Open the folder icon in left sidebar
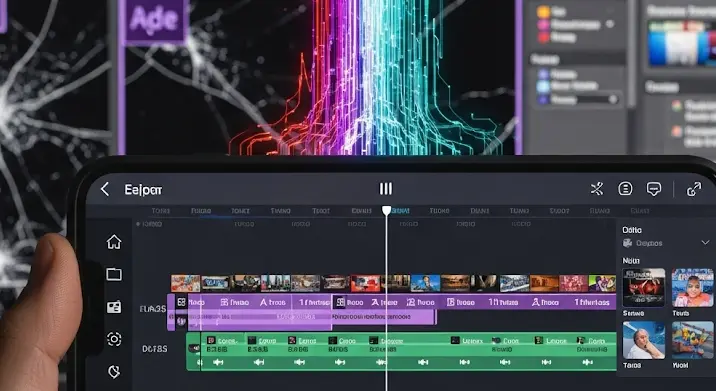The image size is (716, 391). (x=114, y=274)
